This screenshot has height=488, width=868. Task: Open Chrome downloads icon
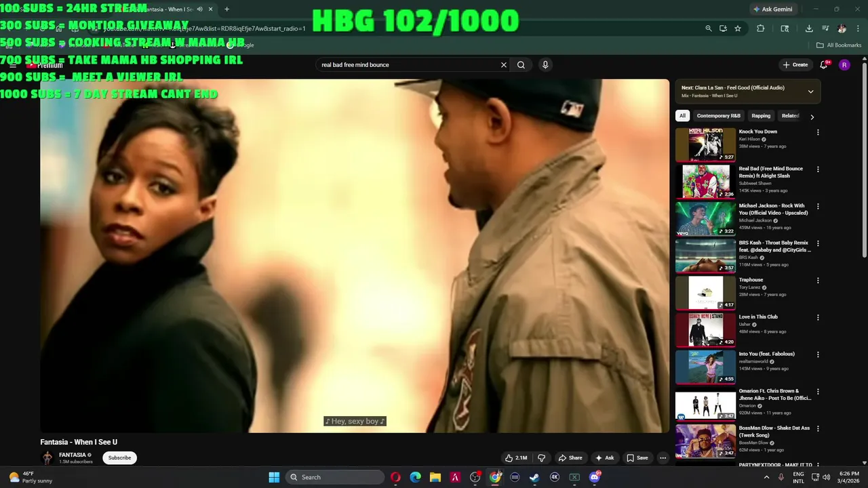click(809, 28)
